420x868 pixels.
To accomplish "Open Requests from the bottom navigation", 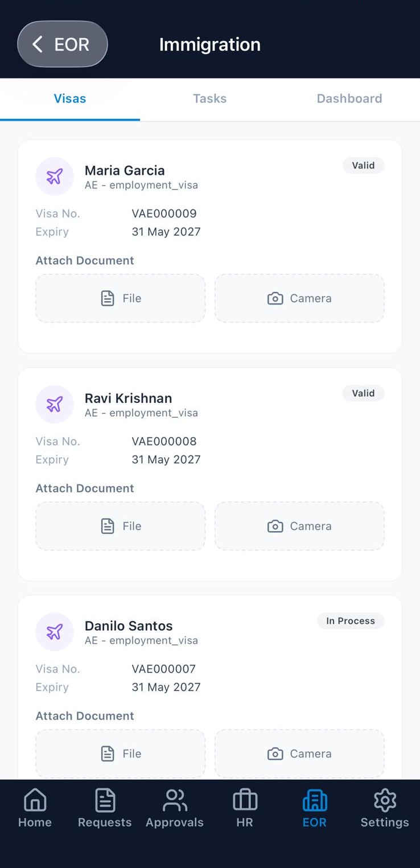I will pyautogui.click(x=105, y=808).
